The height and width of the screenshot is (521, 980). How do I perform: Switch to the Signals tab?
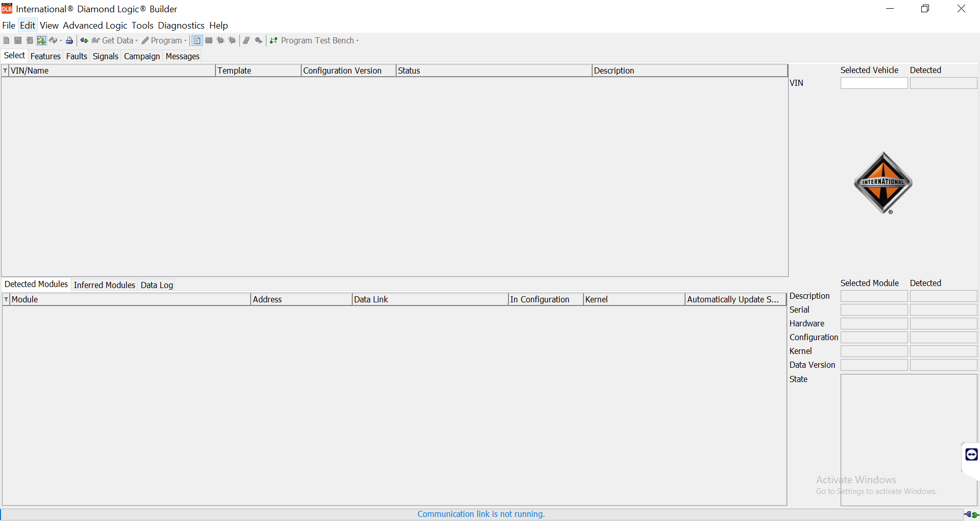pyautogui.click(x=106, y=56)
